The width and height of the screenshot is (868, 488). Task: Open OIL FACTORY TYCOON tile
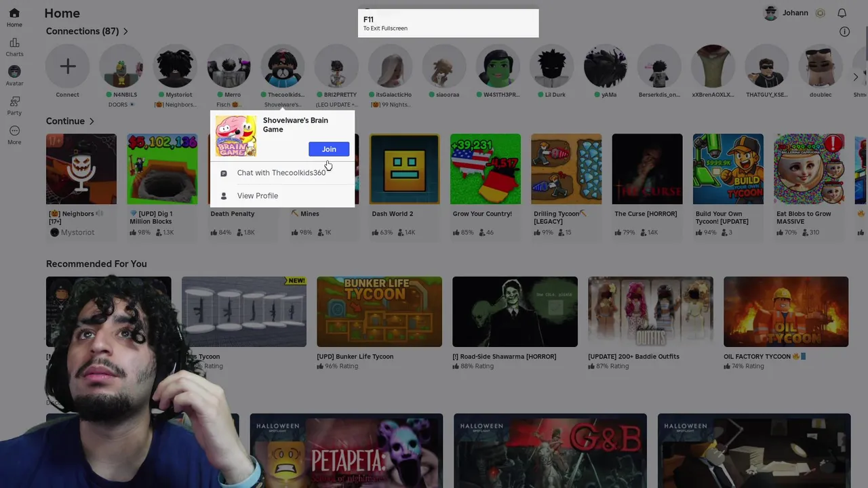click(x=786, y=312)
